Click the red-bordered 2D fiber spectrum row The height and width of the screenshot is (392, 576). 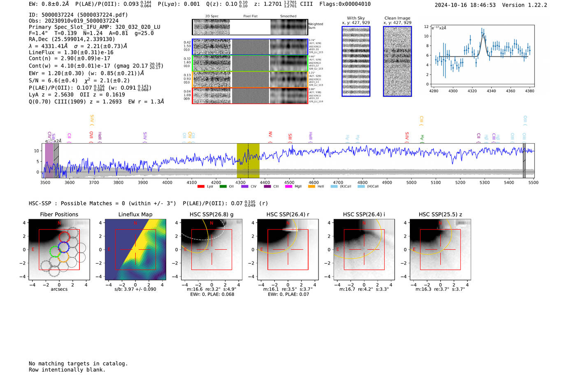250,95
